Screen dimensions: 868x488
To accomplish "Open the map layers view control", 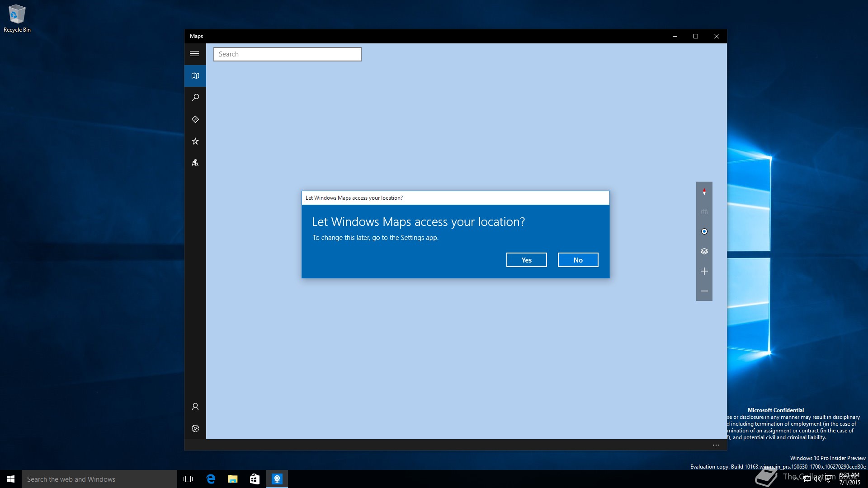I will [x=704, y=251].
